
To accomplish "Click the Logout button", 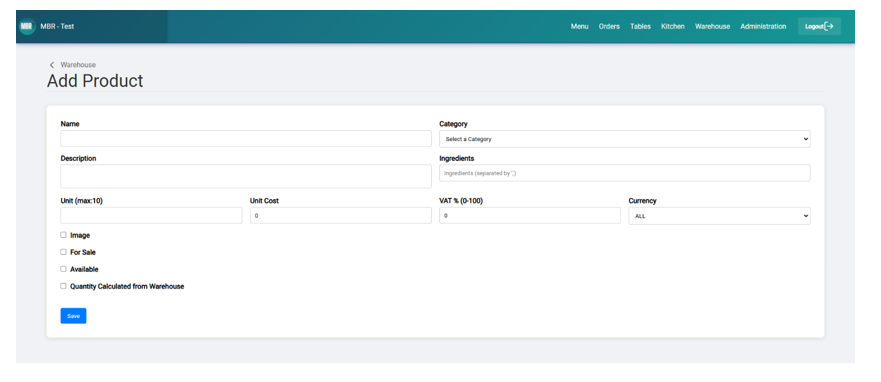I will click(819, 26).
